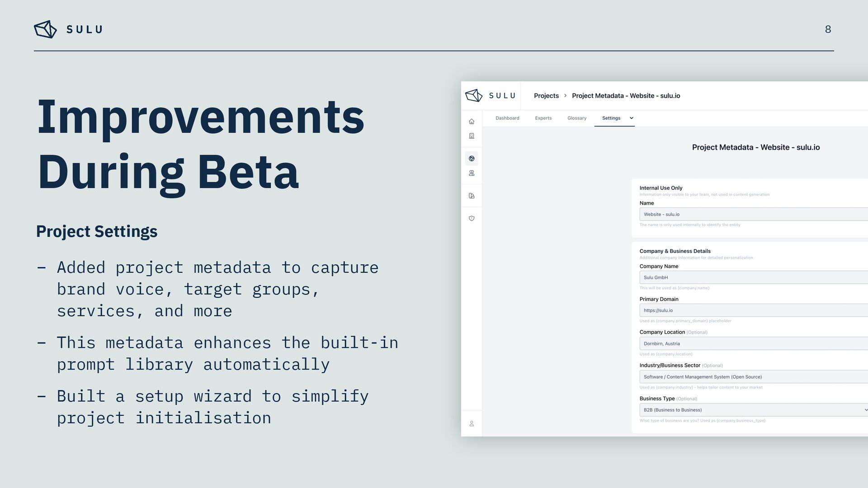868x488 pixels.
Task: Open the Experts tab
Action: pyautogui.click(x=543, y=118)
